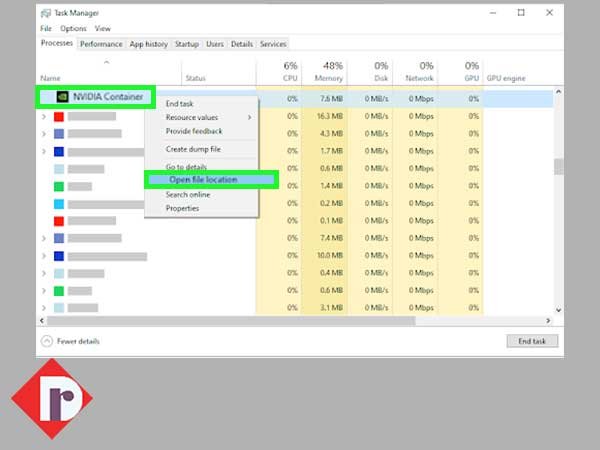Image resolution: width=600 pixels, height=450 pixels.
Task: Expand the process row with 0.4 MB memory
Action: [44, 273]
